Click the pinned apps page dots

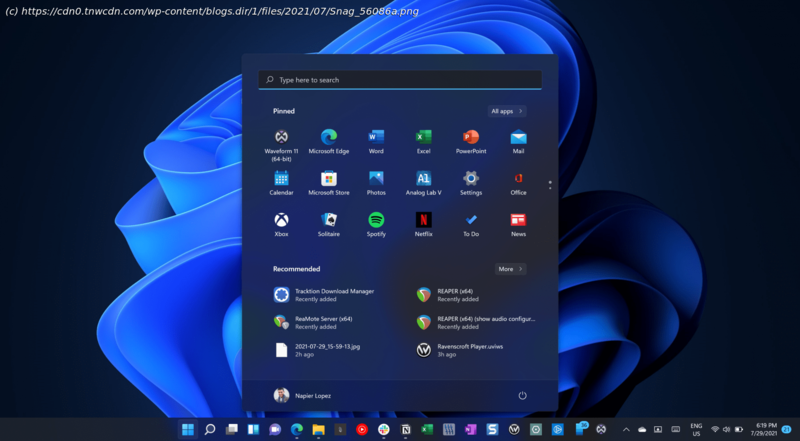(x=549, y=184)
